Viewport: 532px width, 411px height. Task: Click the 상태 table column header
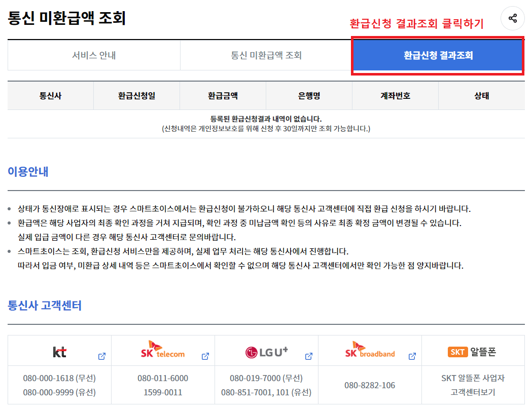coord(481,95)
